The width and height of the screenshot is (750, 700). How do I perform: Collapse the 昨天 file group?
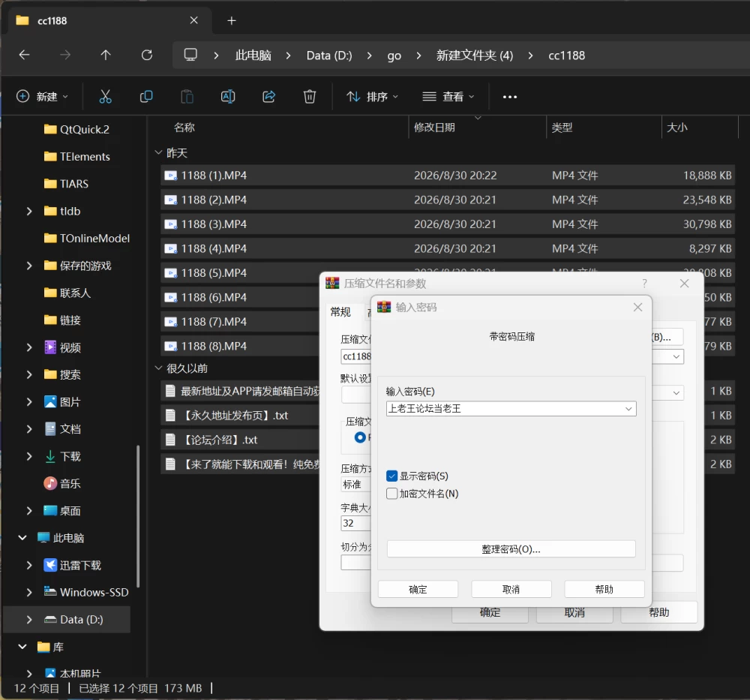coord(159,152)
